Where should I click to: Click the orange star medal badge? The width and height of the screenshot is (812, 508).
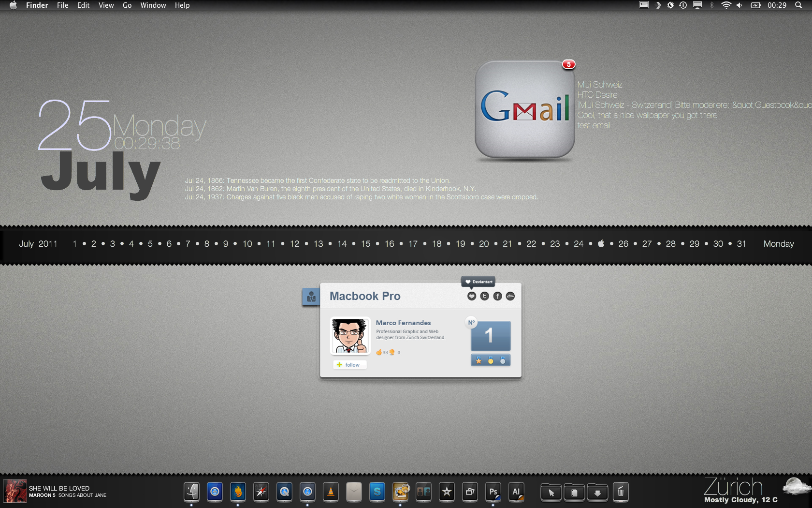tap(478, 360)
